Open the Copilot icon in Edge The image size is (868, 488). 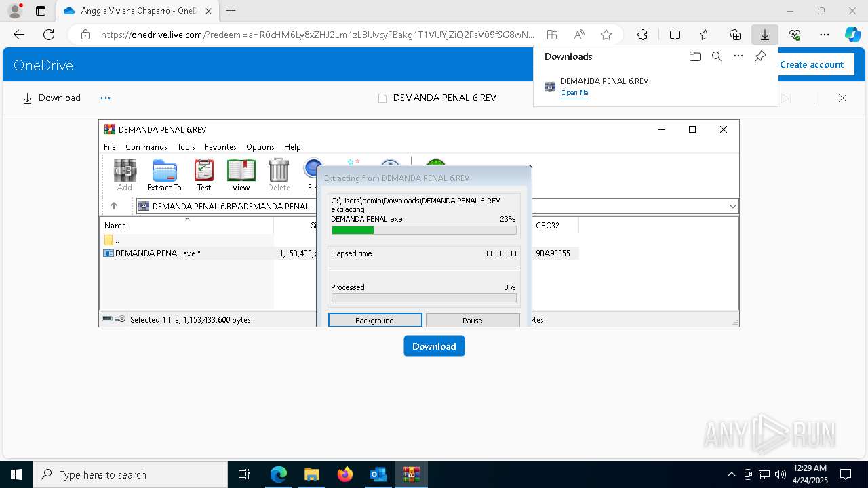tap(852, 35)
